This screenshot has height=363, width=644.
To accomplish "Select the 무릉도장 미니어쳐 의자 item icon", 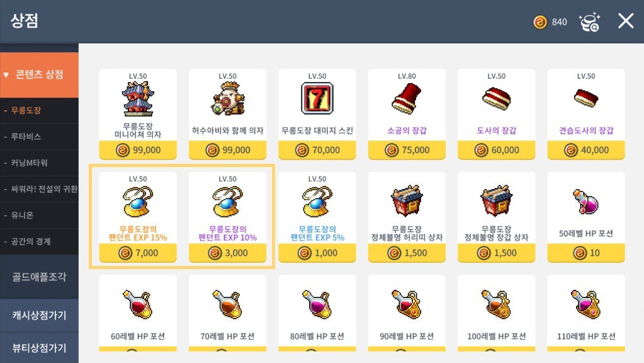I will click(138, 100).
